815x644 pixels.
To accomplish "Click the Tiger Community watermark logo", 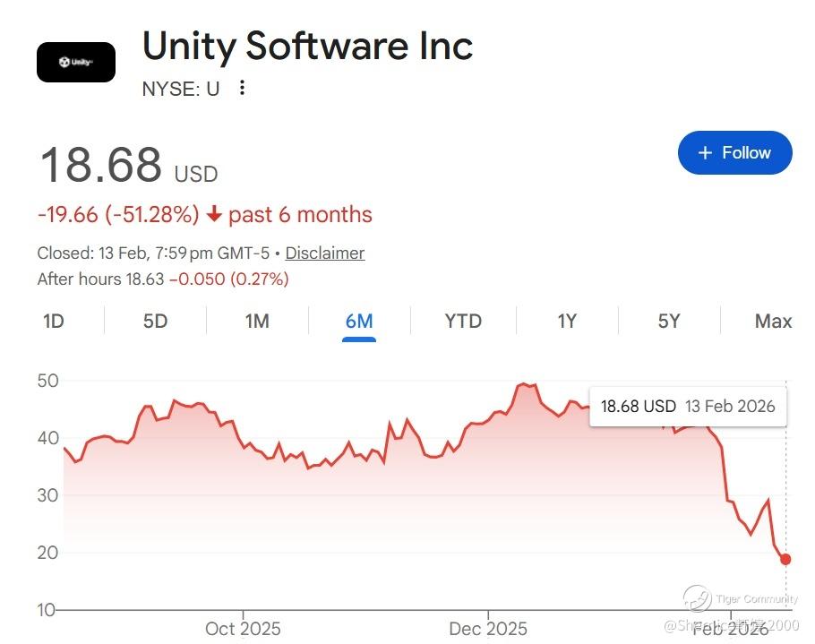I will (x=697, y=598).
